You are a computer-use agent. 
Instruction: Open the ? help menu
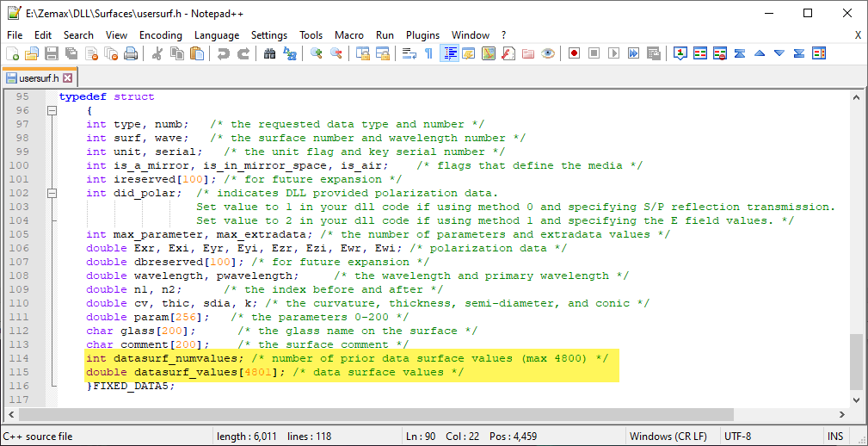(504, 35)
